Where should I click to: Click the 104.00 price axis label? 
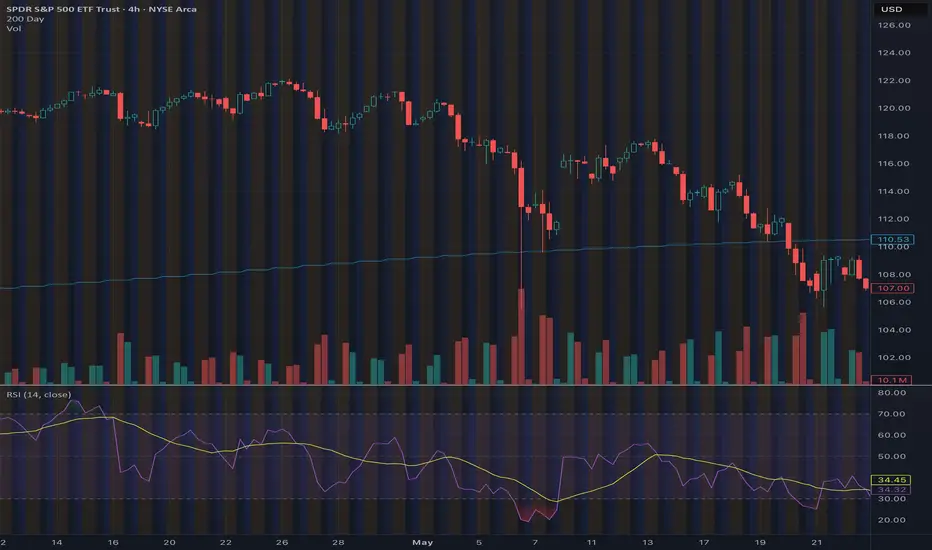pos(894,330)
